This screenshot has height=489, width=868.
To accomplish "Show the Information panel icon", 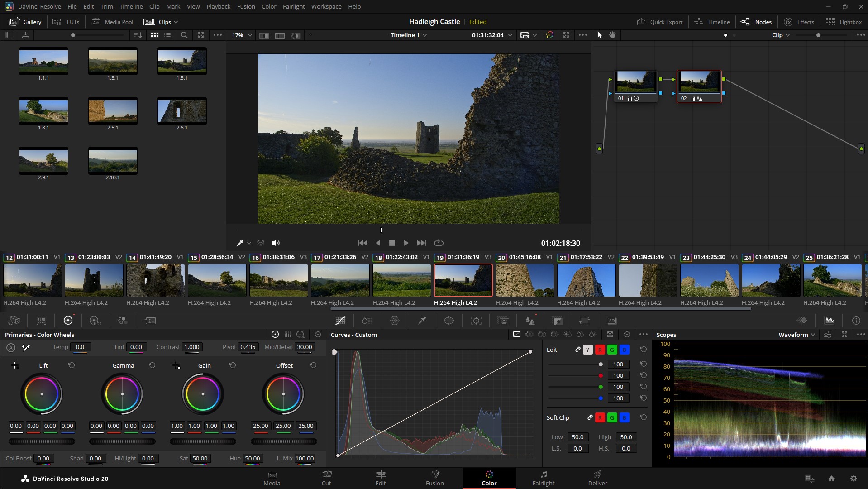I will 856,321.
